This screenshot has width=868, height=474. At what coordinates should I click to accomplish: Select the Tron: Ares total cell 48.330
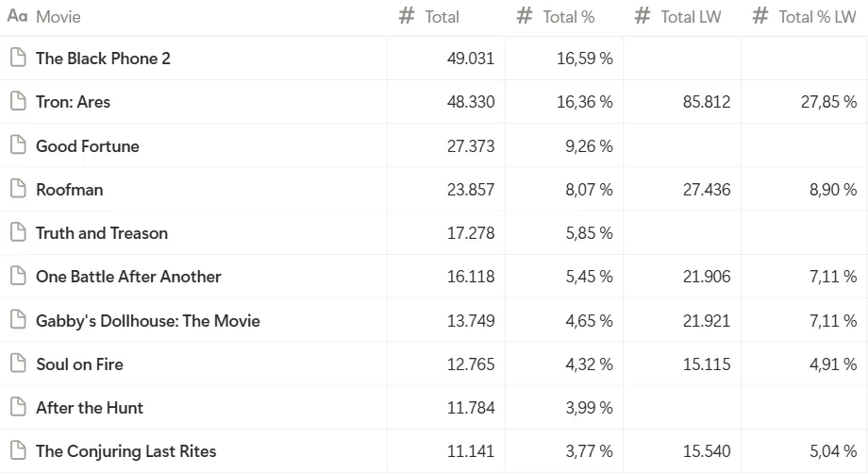(470, 102)
